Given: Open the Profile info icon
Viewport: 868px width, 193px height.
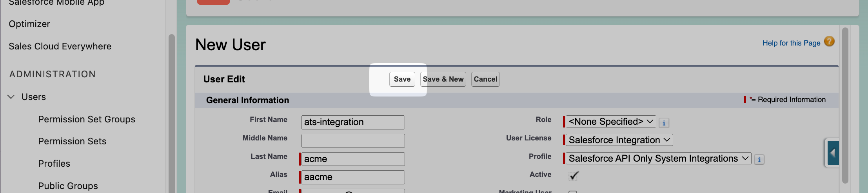Looking at the screenshot, I should click(759, 160).
